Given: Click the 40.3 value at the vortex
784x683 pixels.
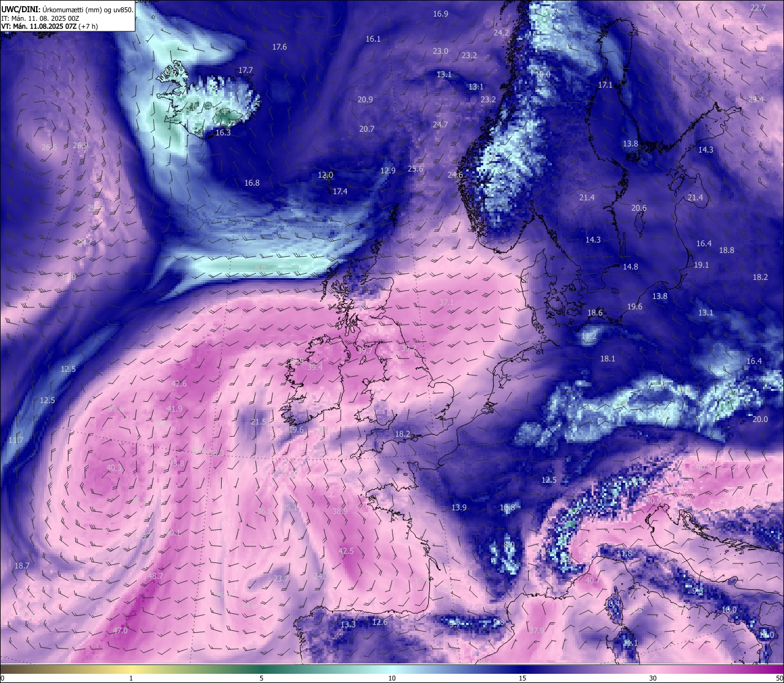Looking at the screenshot, I should click(x=115, y=467).
